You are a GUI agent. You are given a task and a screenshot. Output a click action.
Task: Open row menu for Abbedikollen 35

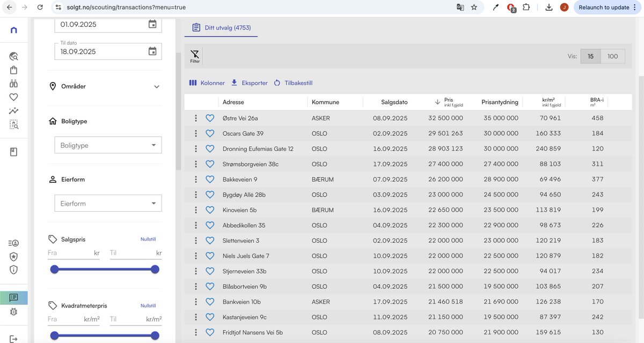pos(196,225)
